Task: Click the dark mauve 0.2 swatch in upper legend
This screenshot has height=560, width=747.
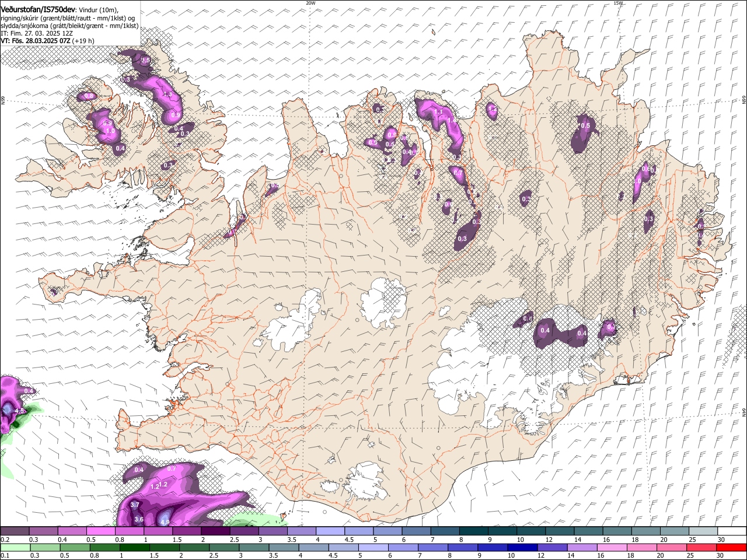Action: point(15,531)
